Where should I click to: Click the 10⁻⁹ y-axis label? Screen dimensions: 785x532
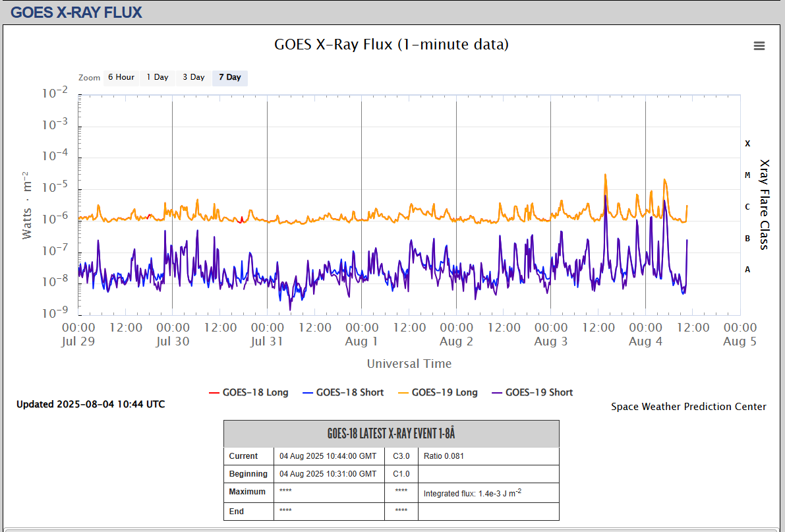[x=55, y=312]
